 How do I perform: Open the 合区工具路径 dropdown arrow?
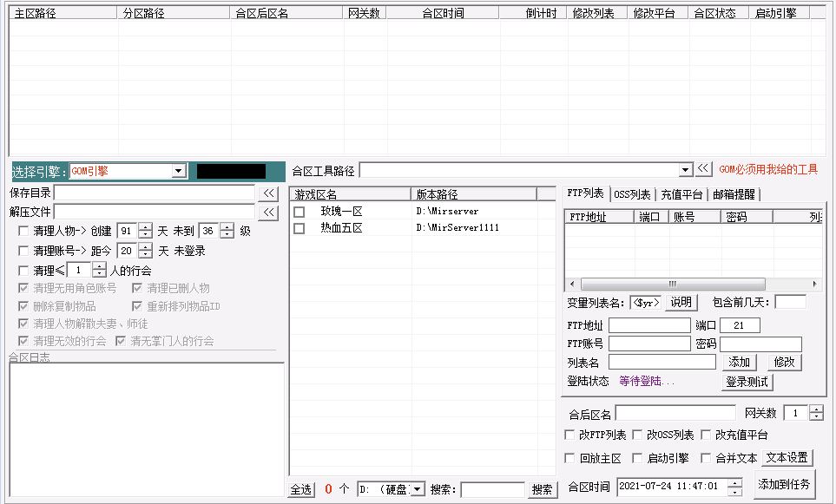coord(686,170)
